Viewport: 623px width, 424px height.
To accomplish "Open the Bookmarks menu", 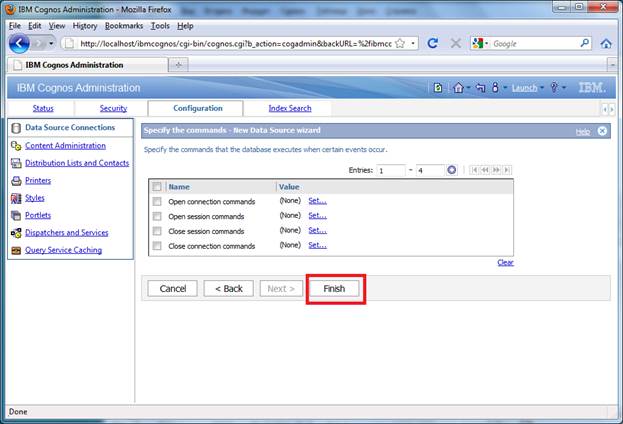I will [124, 26].
